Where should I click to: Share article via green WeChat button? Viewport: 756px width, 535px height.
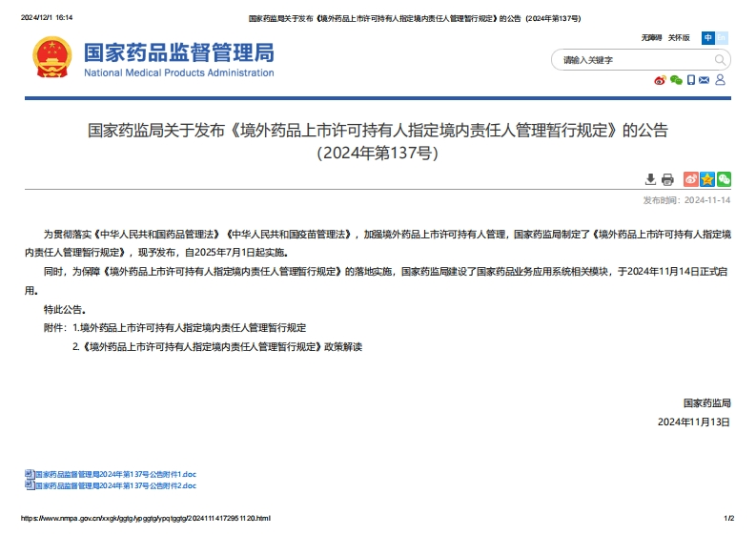click(724, 179)
